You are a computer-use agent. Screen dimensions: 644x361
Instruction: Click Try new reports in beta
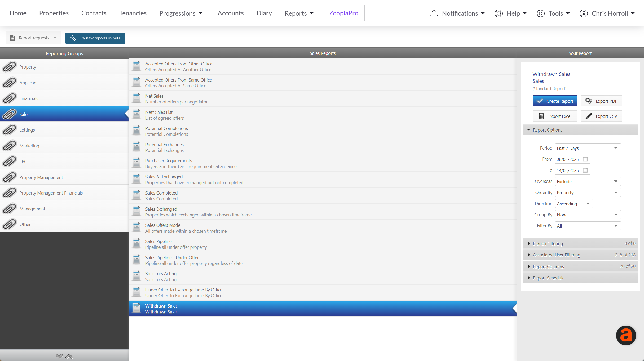(x=95, y=38)
